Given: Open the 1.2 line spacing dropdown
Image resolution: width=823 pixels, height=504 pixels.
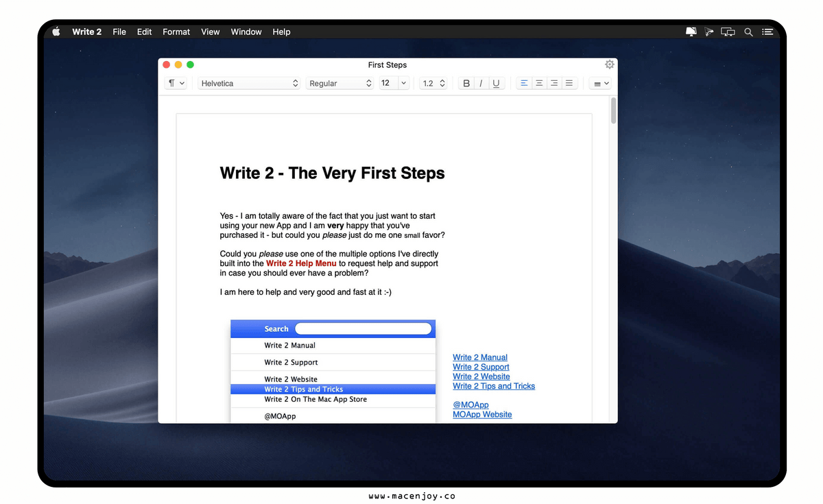Looking at the screenshot, I should [x=433, y=83].
